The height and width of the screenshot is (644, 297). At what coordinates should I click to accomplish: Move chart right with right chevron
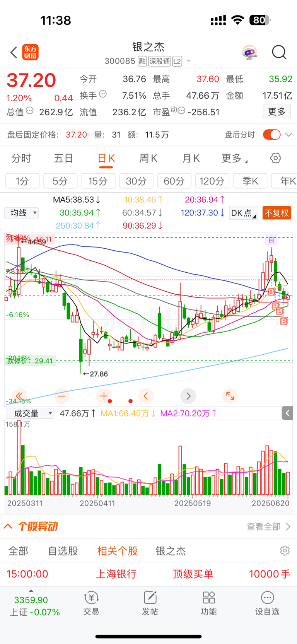tap(188, 396)
